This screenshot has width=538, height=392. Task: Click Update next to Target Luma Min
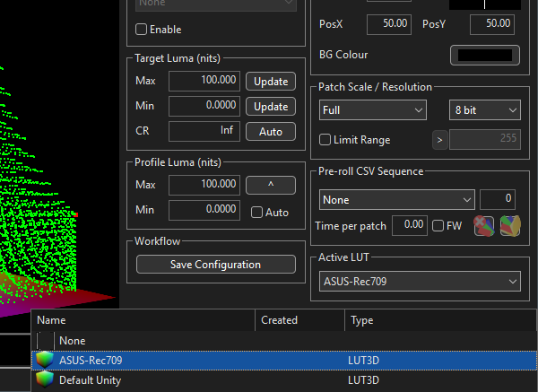[x=271, y=107]
